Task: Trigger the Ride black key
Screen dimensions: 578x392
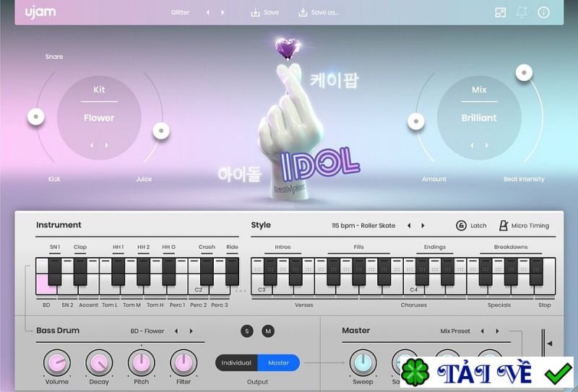Action: point(232,271)
